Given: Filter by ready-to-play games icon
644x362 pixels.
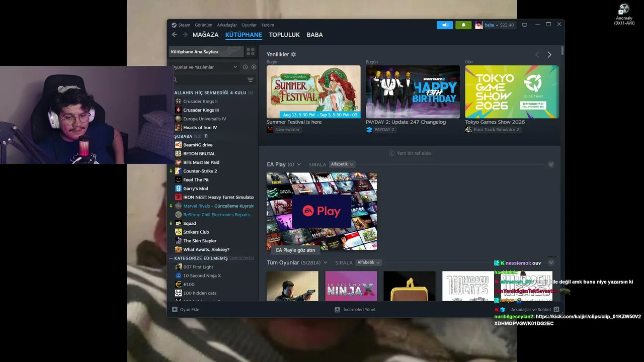Looking at the screenshot, I should click(x=254, y=67).
